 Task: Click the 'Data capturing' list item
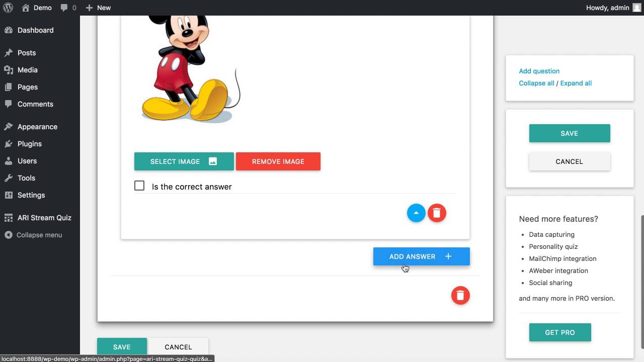(551, 234)
